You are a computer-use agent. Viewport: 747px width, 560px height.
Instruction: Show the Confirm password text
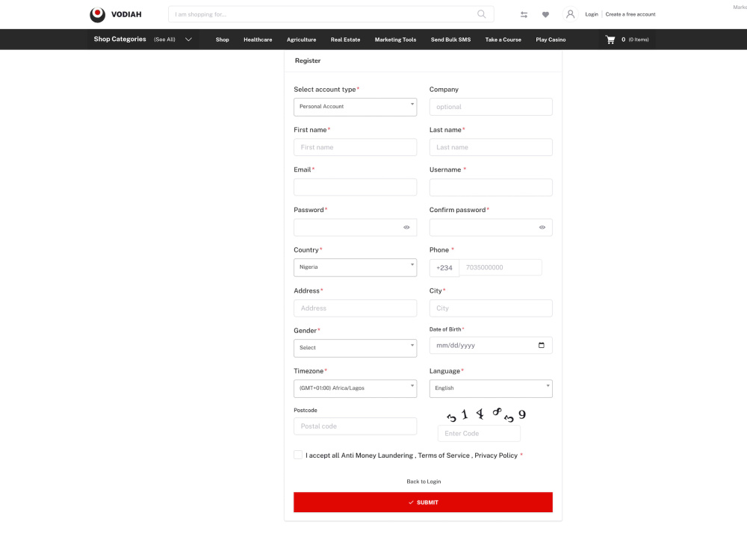coord(542,227)
